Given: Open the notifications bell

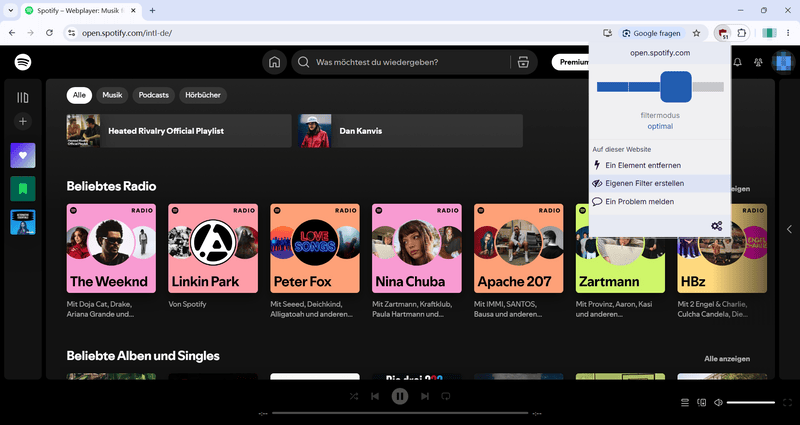Looking at the screenshot, I should 737,62.
